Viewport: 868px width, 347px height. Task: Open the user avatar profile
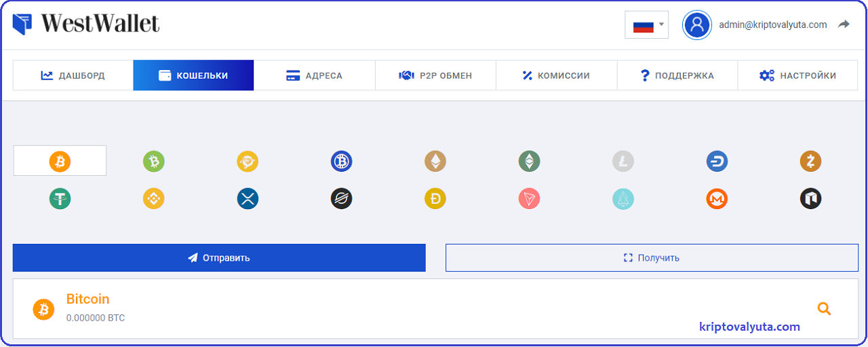tap(697, 25)
